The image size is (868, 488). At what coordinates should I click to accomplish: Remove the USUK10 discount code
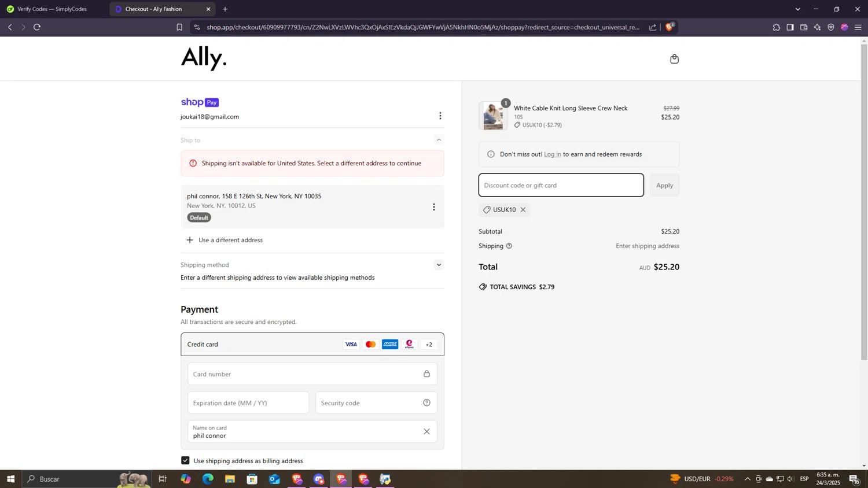click(523, 210)
